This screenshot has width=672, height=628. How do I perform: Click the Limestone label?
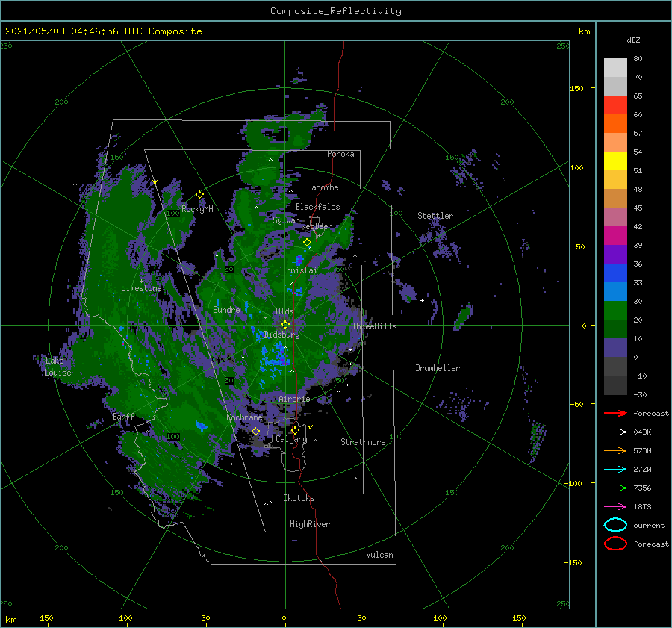tap(141, 288)
